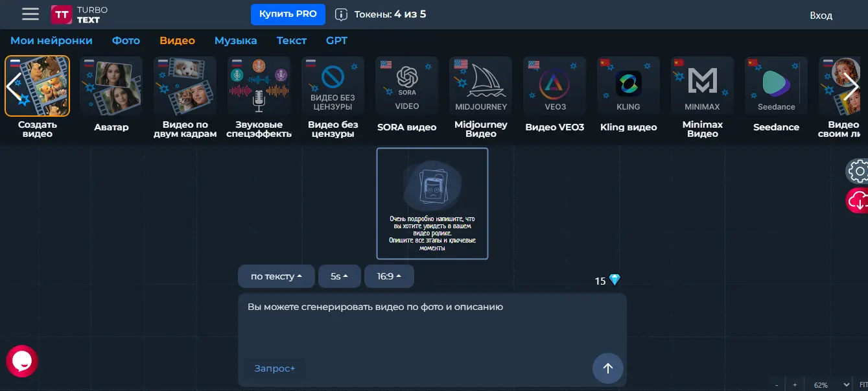Submit the prompt with the arrow button

(x=607, y=368)
